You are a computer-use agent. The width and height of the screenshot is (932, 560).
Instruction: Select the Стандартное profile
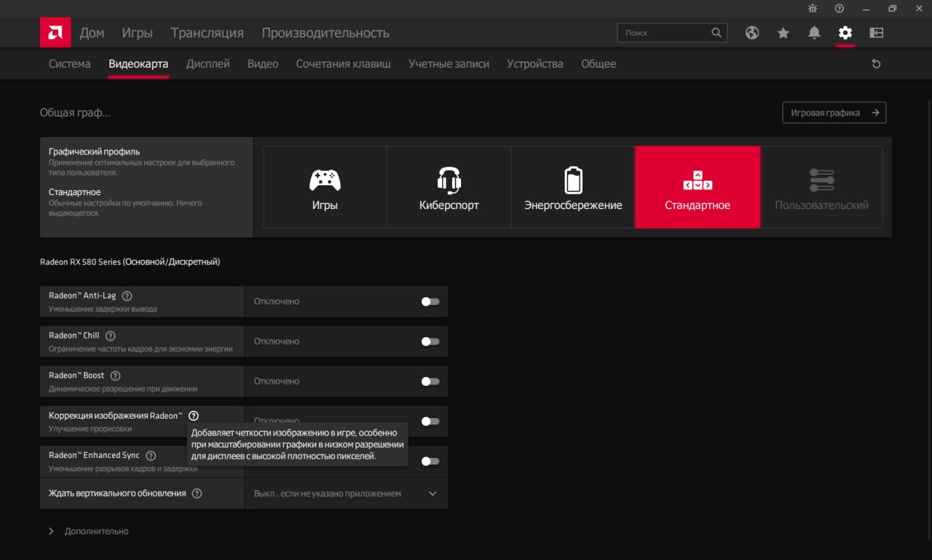(698, 187)
